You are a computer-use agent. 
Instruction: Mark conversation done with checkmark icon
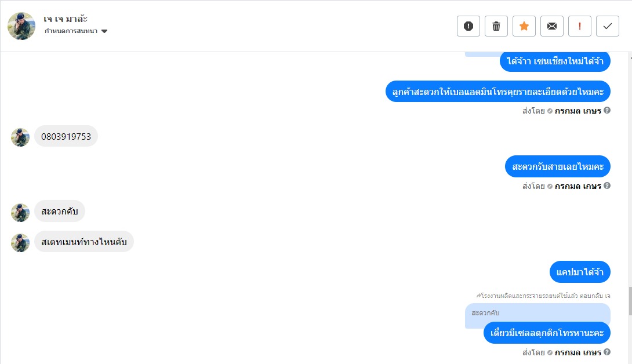(608, 26)
